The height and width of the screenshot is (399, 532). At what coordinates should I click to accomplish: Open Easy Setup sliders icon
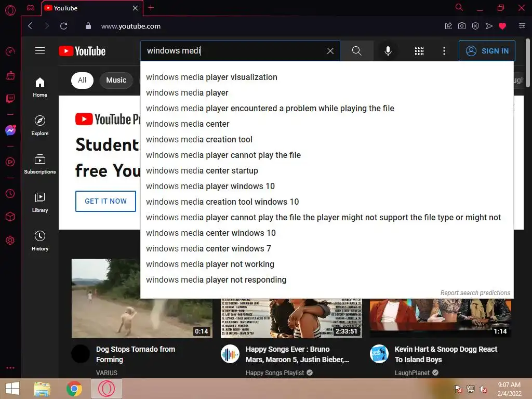pos(522,26)
